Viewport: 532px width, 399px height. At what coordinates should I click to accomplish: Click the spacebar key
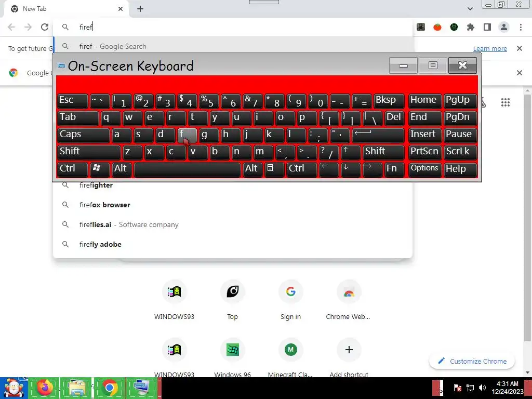[187, 169]
